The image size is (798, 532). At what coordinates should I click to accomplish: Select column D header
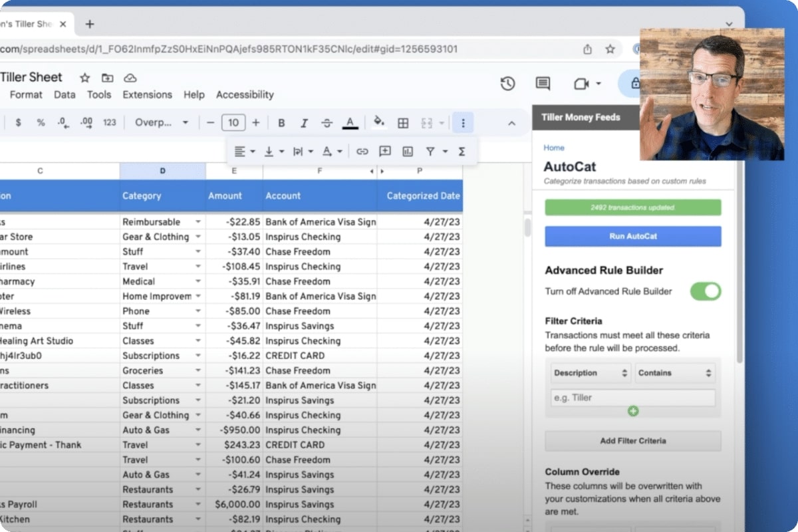coord(162,171)
